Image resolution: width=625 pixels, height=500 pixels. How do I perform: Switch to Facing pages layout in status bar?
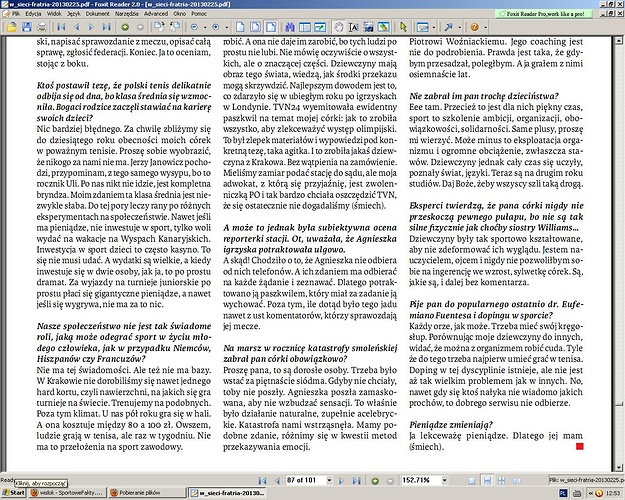click(502, 481)
